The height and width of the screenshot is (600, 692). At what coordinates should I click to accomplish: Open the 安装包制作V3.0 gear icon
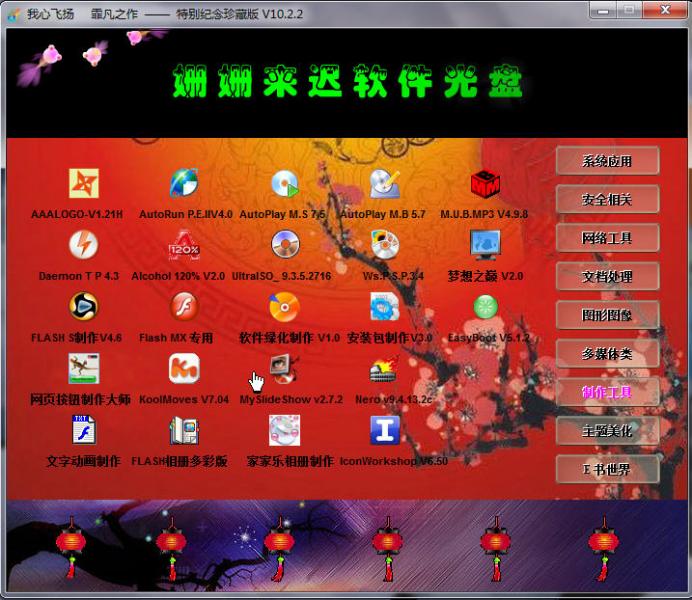[x=385, y=306]
